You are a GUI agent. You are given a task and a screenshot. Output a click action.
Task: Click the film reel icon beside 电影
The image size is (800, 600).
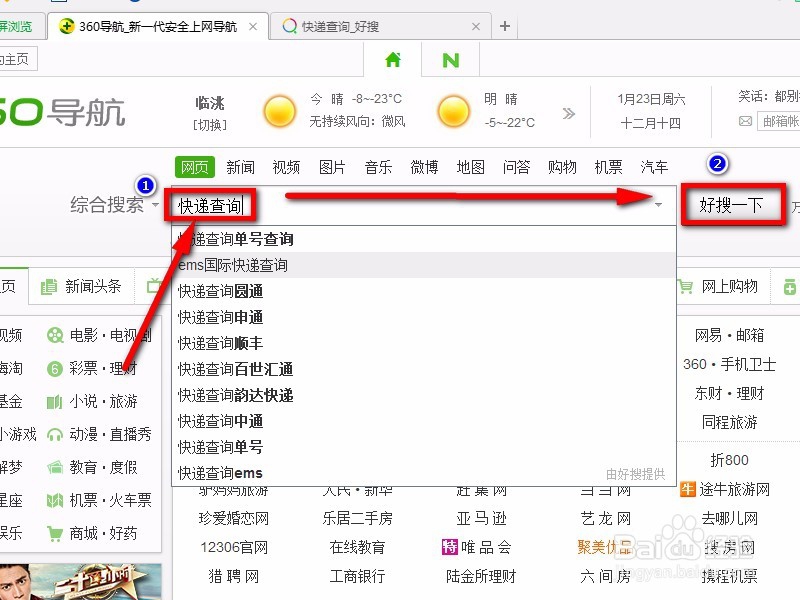pyautogui.click(x=55, y=335)
